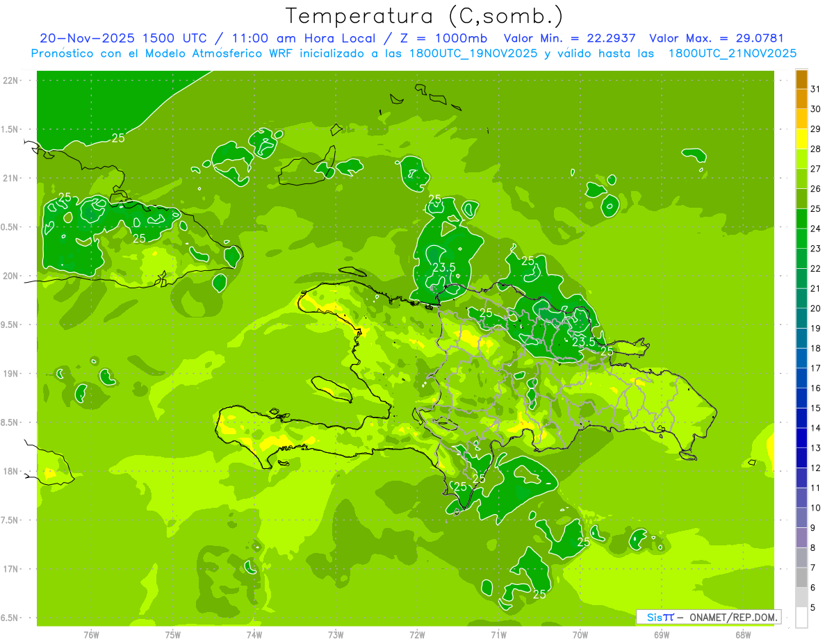Screen dimensions: 834x644
Task: Click the "71W" longitude axis label
Action: (x=498, y=635)
